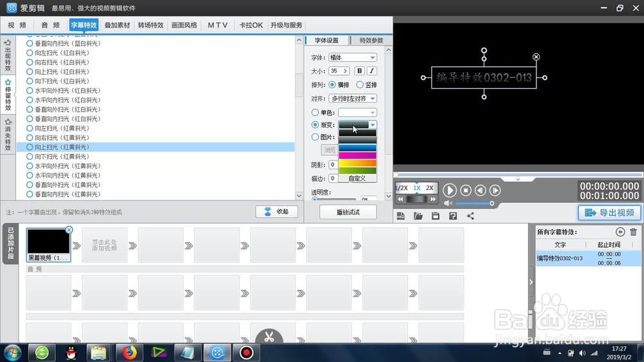Open the 转场特效 tab

click(x=151, y=25)
